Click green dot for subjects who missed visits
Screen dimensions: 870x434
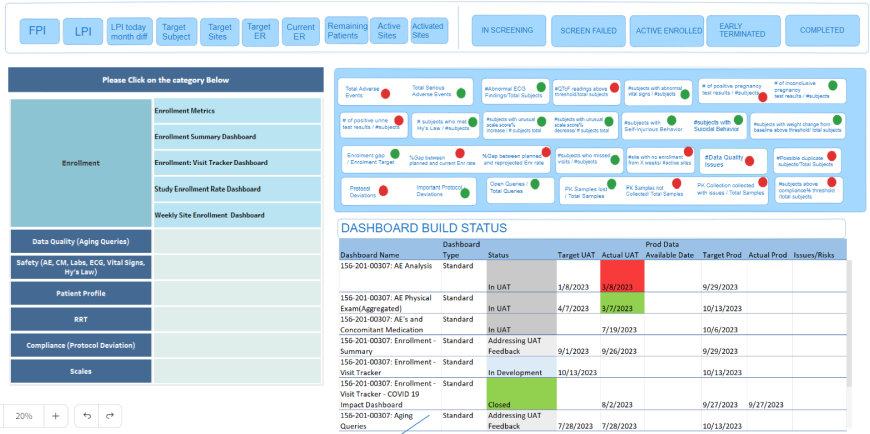tap(615, 160)
